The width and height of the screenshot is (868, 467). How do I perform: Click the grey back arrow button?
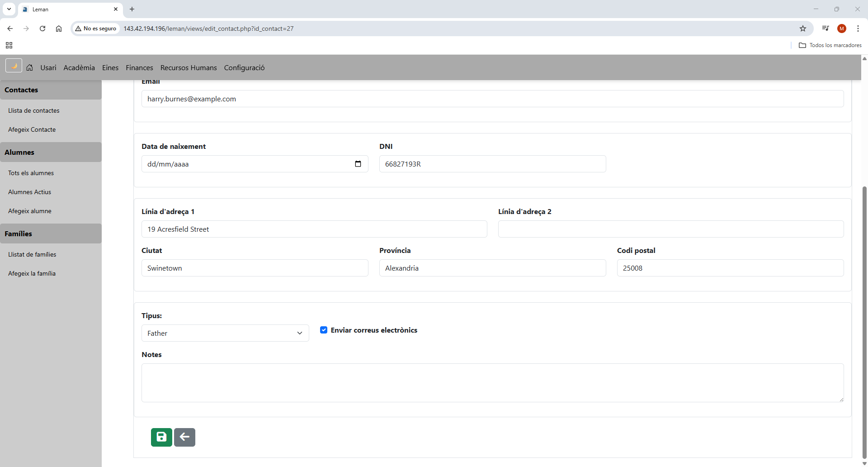point(184,437)
